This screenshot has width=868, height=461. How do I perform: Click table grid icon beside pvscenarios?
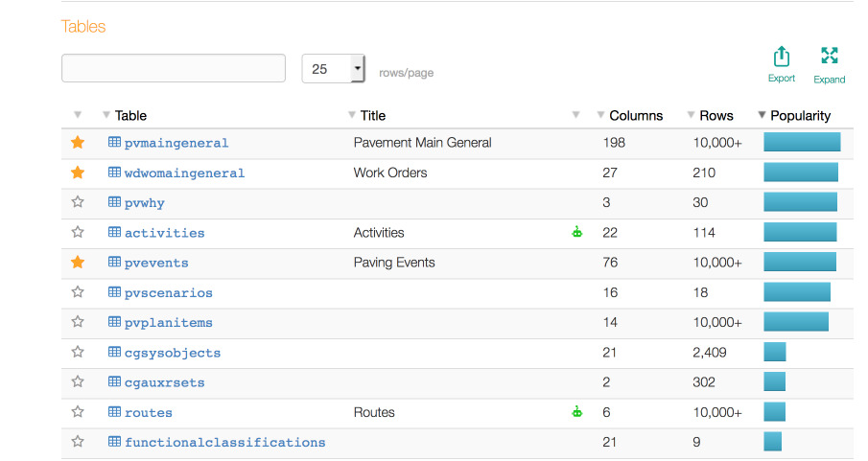[x=114, y=292]
